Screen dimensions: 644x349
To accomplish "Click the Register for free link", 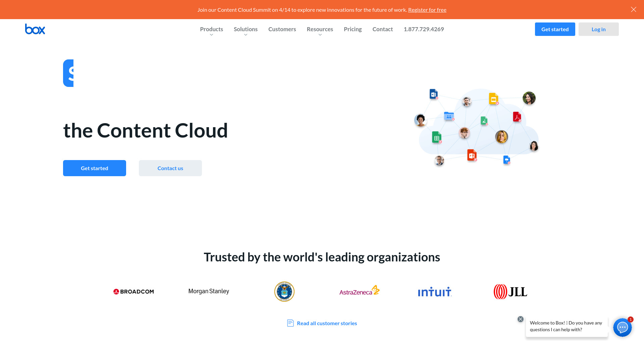I will (x=427, y=10).
